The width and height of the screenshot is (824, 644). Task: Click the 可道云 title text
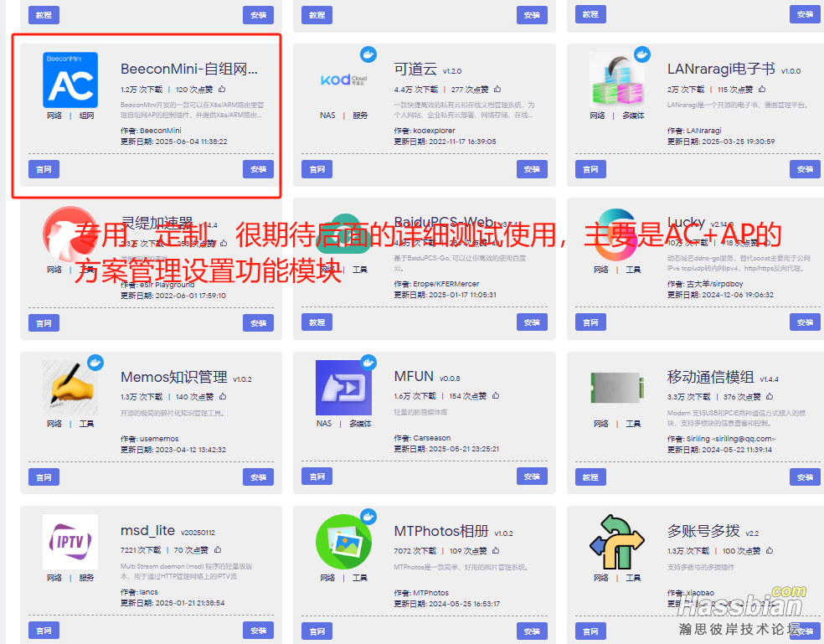[x=415, y=69]
